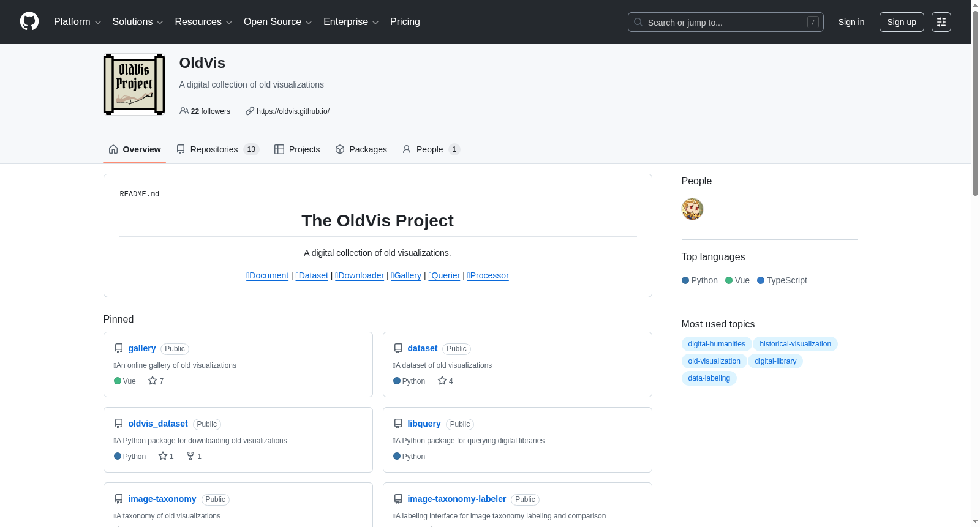Click the repository icon beside oldvis_dataset
This screenshot has height=527, width=980.
coord(119,424)
